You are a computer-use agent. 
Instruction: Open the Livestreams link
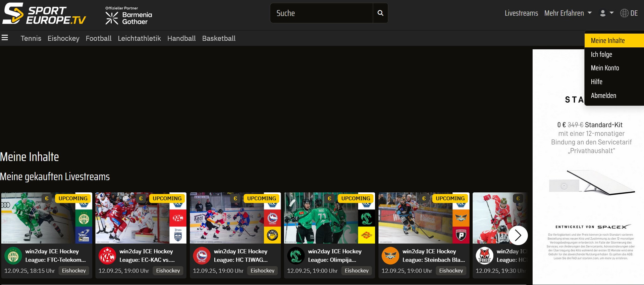[x=521, y=13]
